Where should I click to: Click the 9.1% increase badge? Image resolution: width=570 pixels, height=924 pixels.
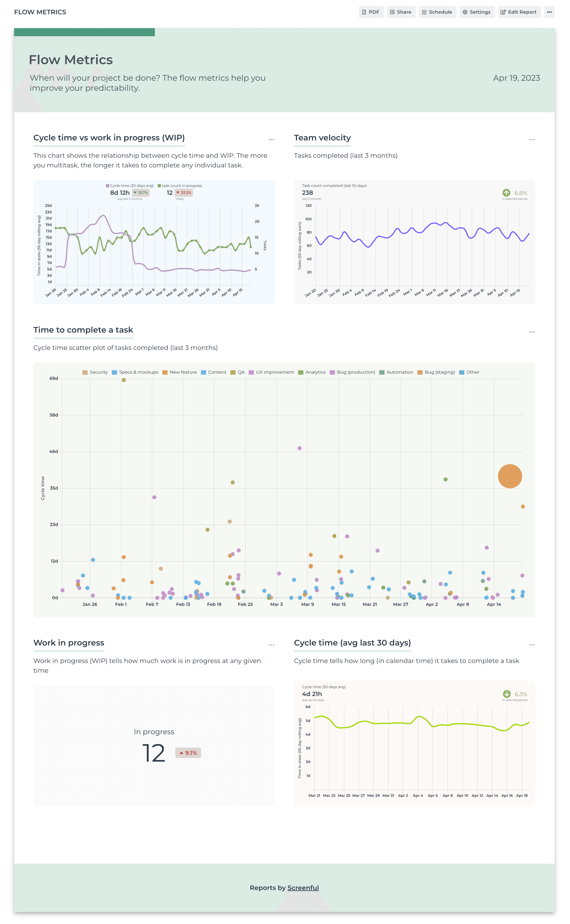[x=188, y=753]
